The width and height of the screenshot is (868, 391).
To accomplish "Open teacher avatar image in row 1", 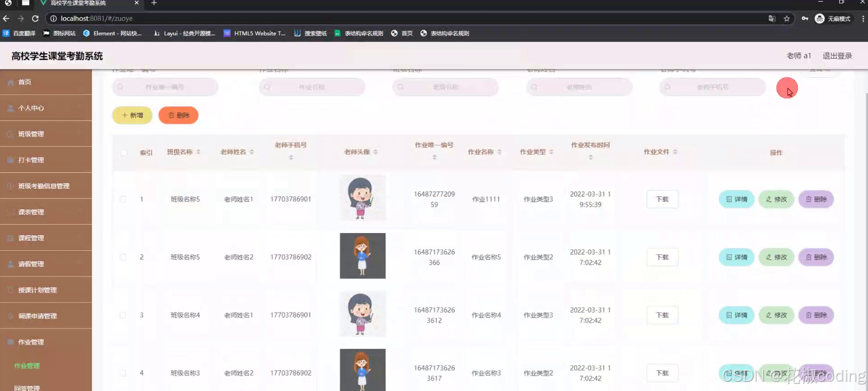I will [362, 198].
